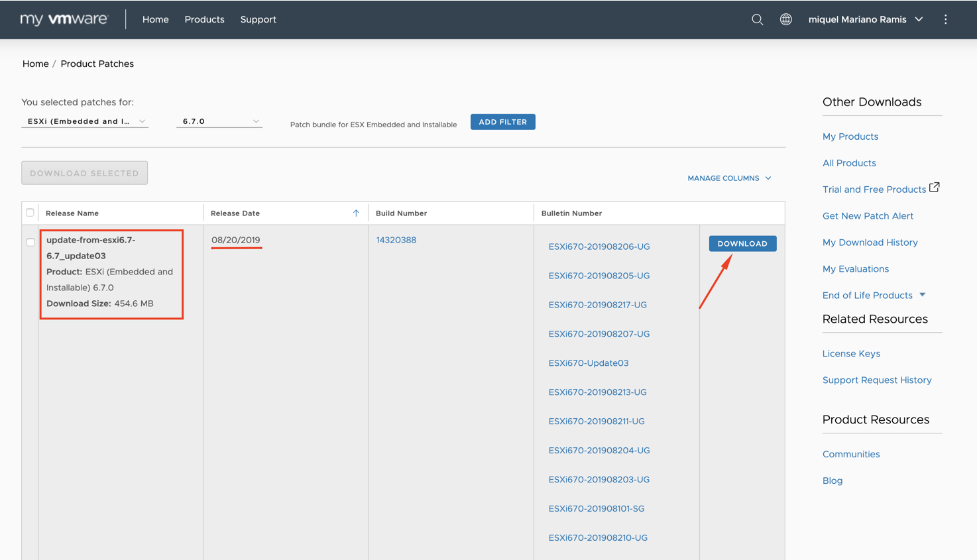Image resolution: width=977 pixels, height=560 pixels.
Task: Open bulletin ESXi670-201908205-UG
Action: [599, 276]
